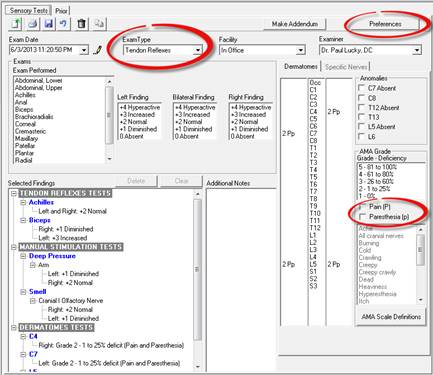Collapse the C4 dermatome node
The image size is (433, 375).
click(x=23, y=336)
